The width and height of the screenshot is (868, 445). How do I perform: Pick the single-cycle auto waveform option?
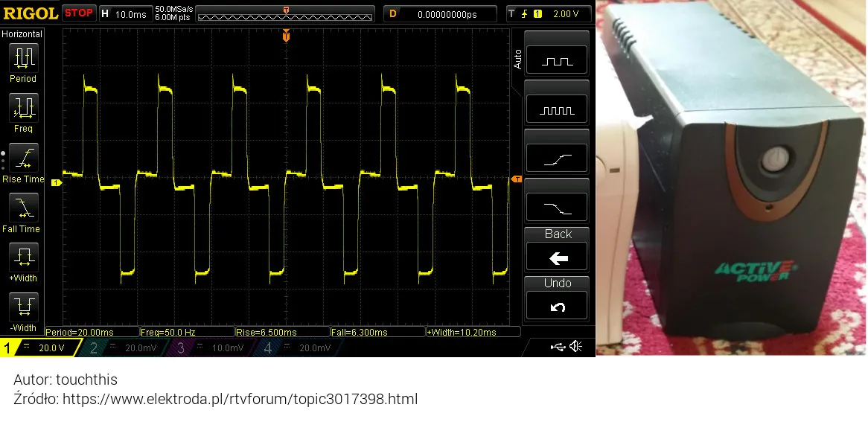click(x=557, y=60)
